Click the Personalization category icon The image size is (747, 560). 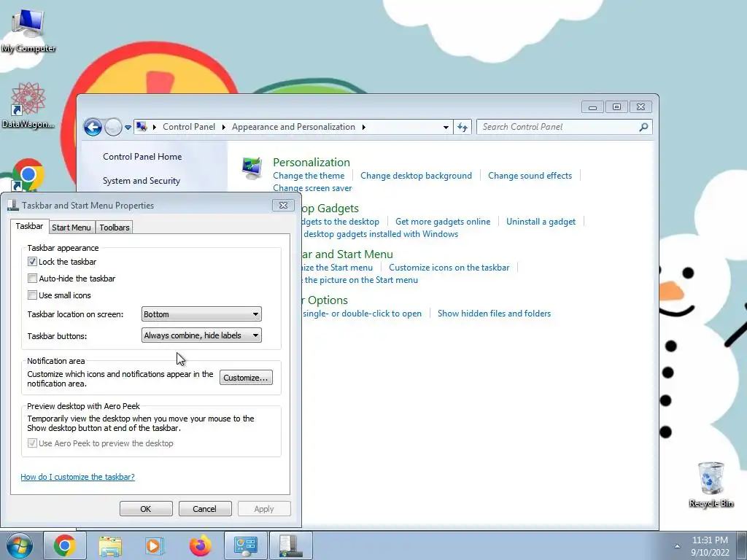[x=252, y=168]
